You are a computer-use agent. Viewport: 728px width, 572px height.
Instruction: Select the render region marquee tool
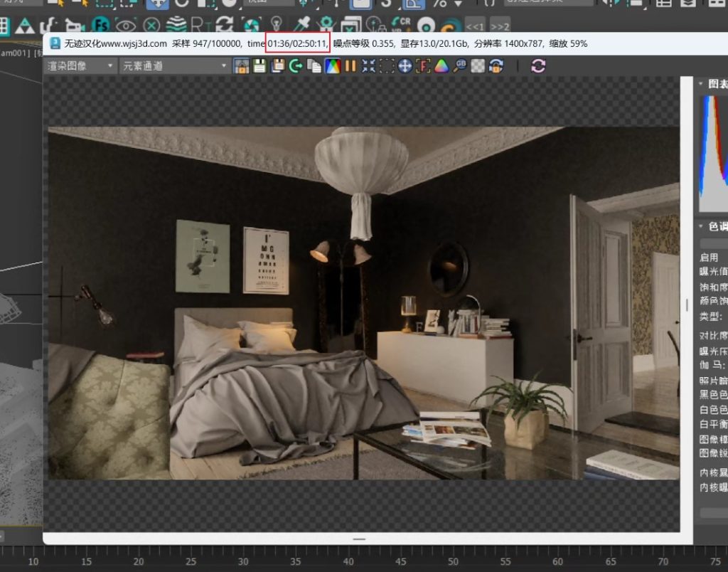coord(387,66)
